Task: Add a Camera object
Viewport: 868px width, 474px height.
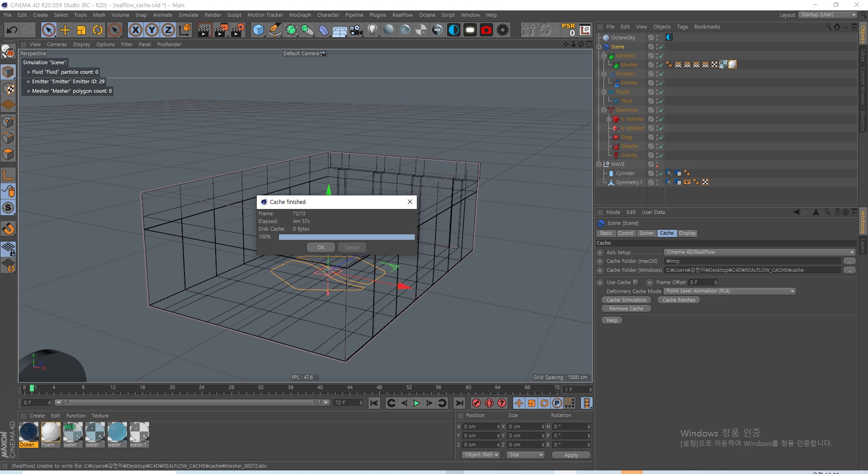Action: (x=356, y=30)
